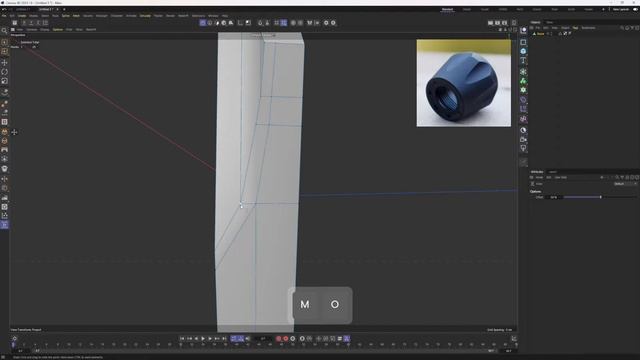Click the M icon in top toolbar

pyautogui.click(x=310, y=23)
